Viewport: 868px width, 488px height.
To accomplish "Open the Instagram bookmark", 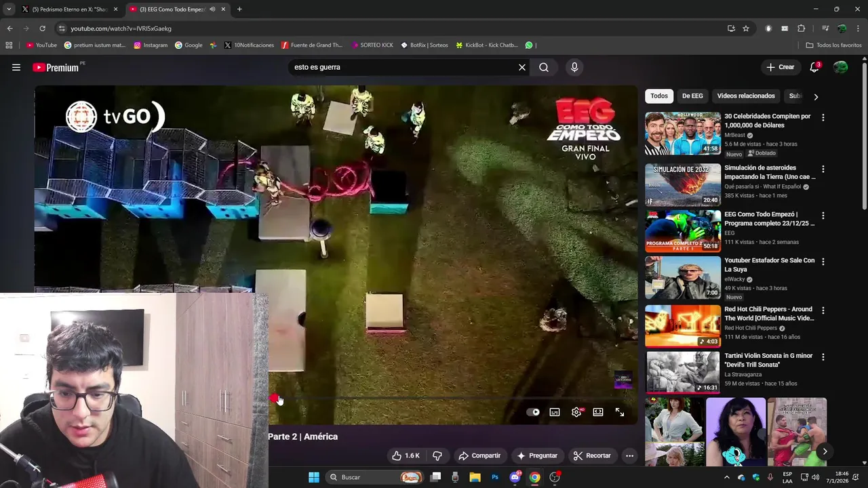I will 151,45.
